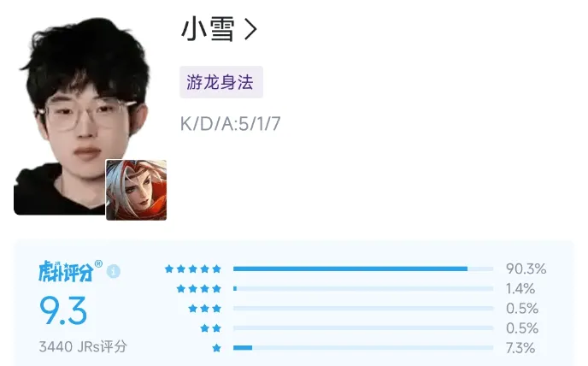Tap the 3440 JRs评分 count text

[x=83, y=346]
